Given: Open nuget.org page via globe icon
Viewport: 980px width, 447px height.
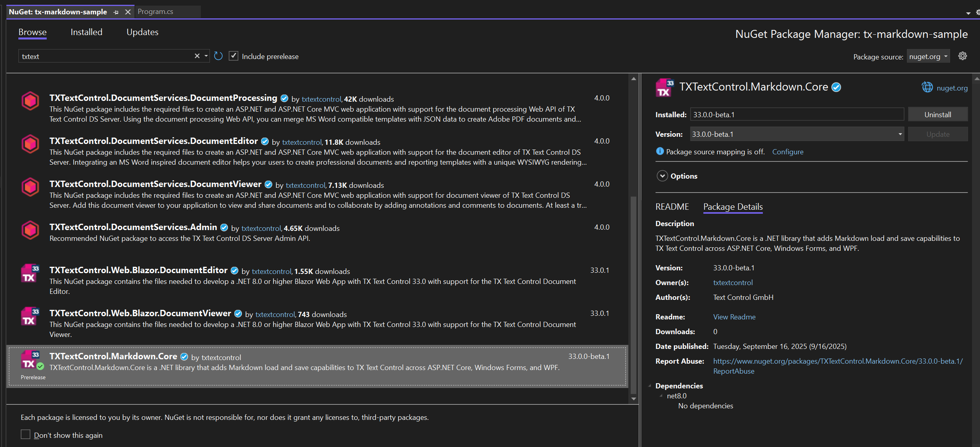Looking at the screenshot, I should [927, 87].
